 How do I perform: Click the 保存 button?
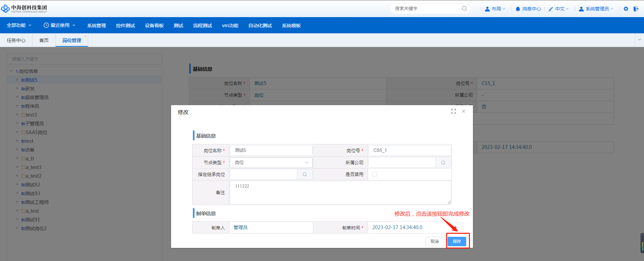457,242
